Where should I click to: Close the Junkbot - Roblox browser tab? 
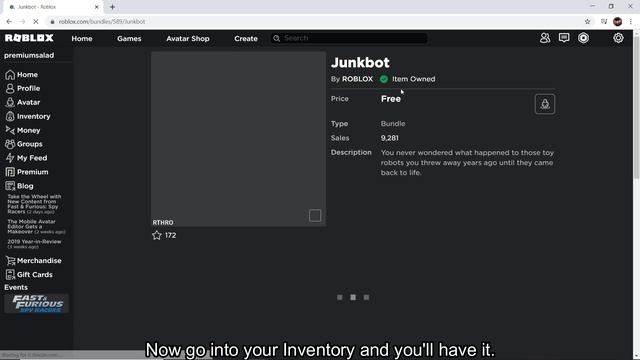click(x=97, y=7)
